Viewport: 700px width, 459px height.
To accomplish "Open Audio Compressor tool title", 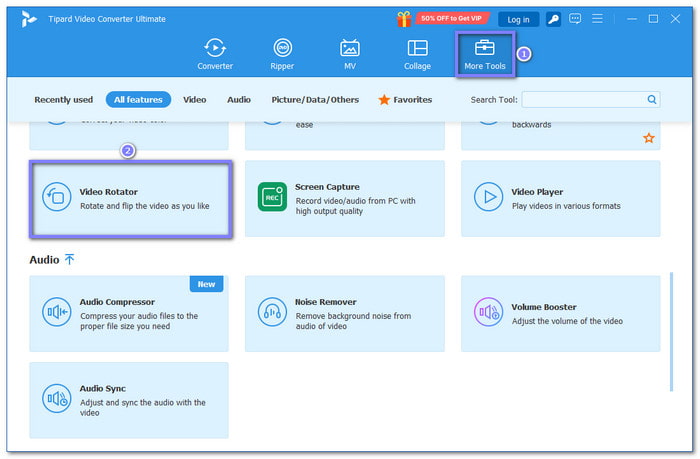I will point(117,302).
